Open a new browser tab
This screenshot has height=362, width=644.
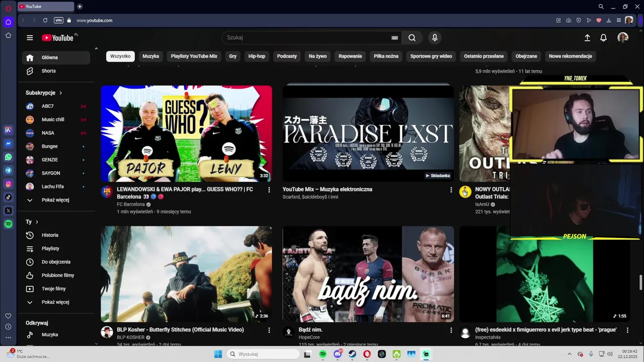(79, 7)
